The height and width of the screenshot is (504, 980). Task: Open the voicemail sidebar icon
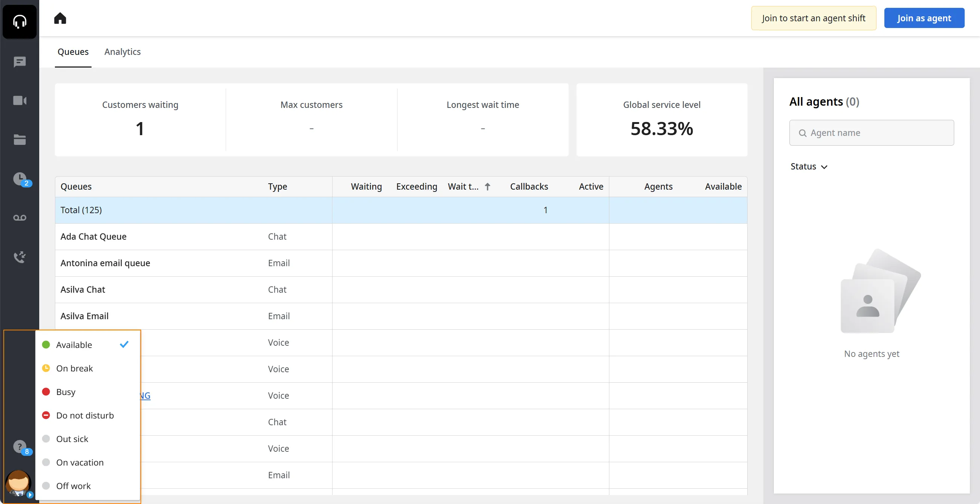coord(19,218)
